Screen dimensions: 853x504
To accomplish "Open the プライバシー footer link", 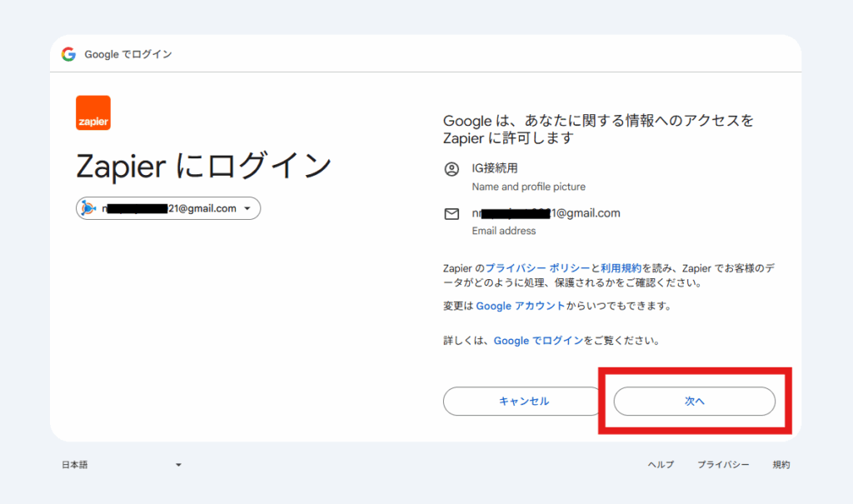I will click(723, 465).
